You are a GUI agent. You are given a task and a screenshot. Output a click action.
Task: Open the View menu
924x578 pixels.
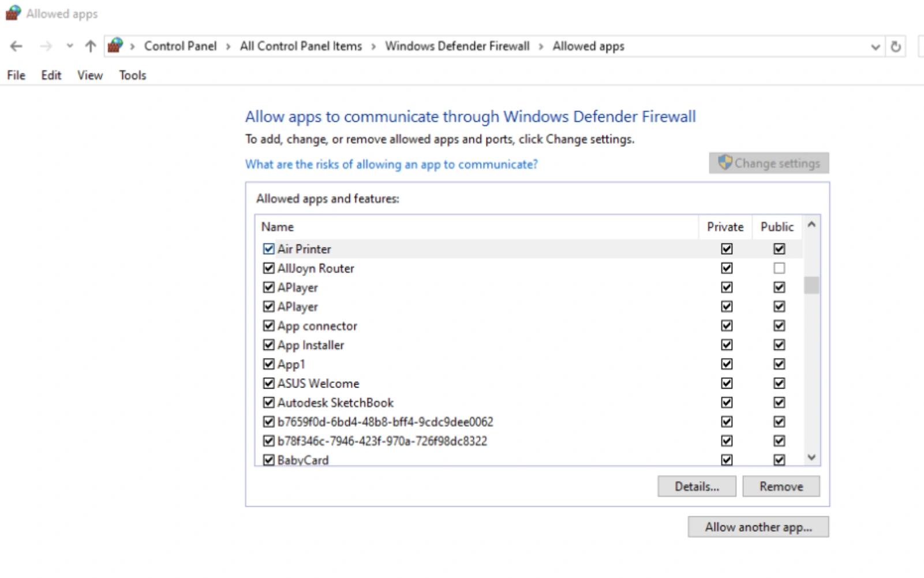[90, 75]
